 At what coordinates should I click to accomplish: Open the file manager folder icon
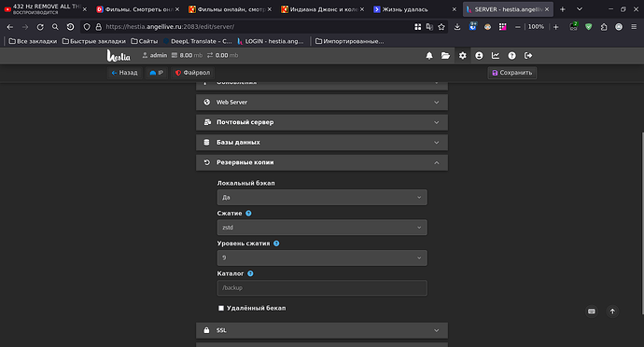445,55
